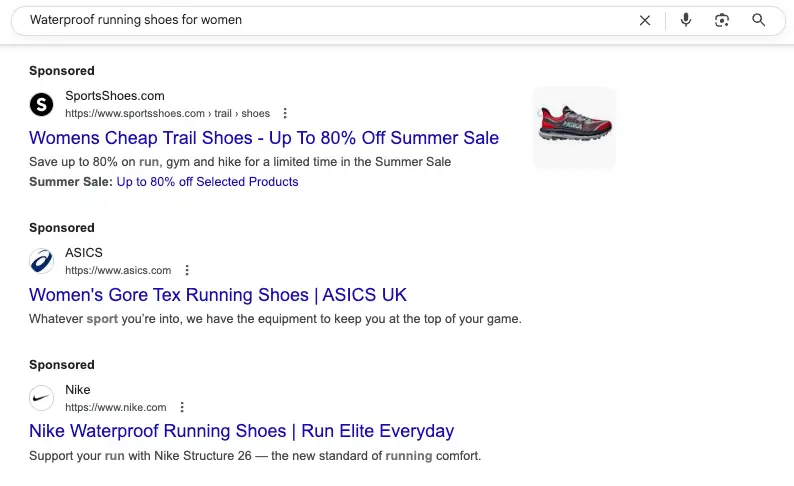794x486 pixels.
Task: Open the three-dot menu beside sportsshoes.com URL
Action: [285, 113]
